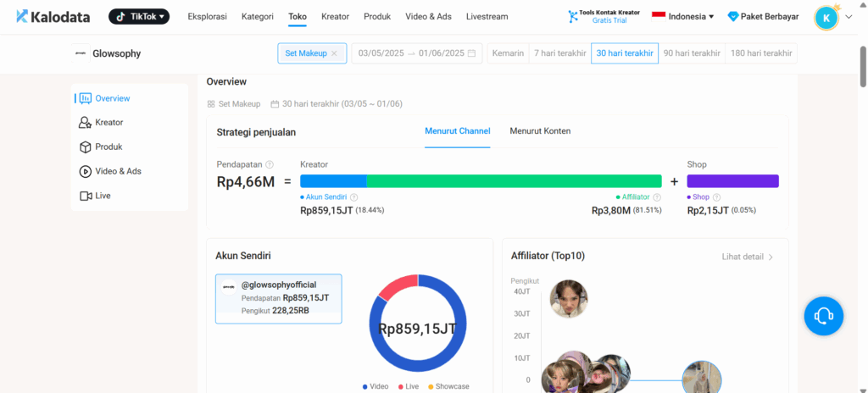Open the Kreator sidebar section
This screenshot has width=868, height=393.
tap(130, 122)
